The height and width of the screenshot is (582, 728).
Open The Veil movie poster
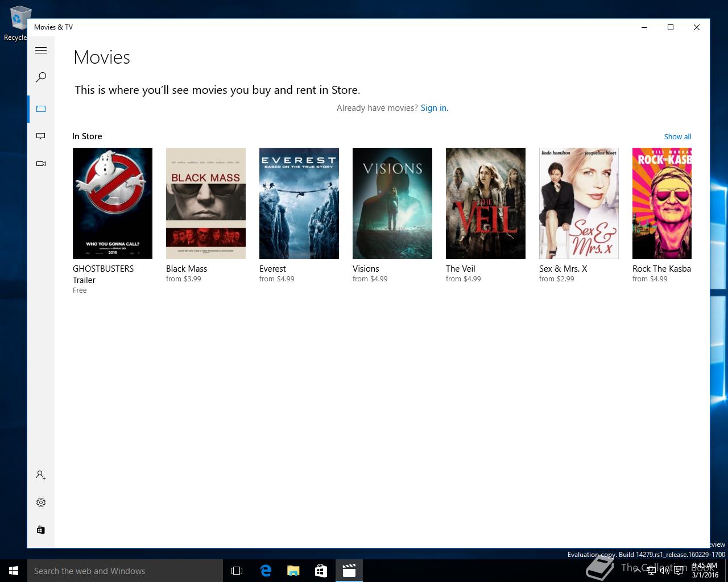pos(486,203)
